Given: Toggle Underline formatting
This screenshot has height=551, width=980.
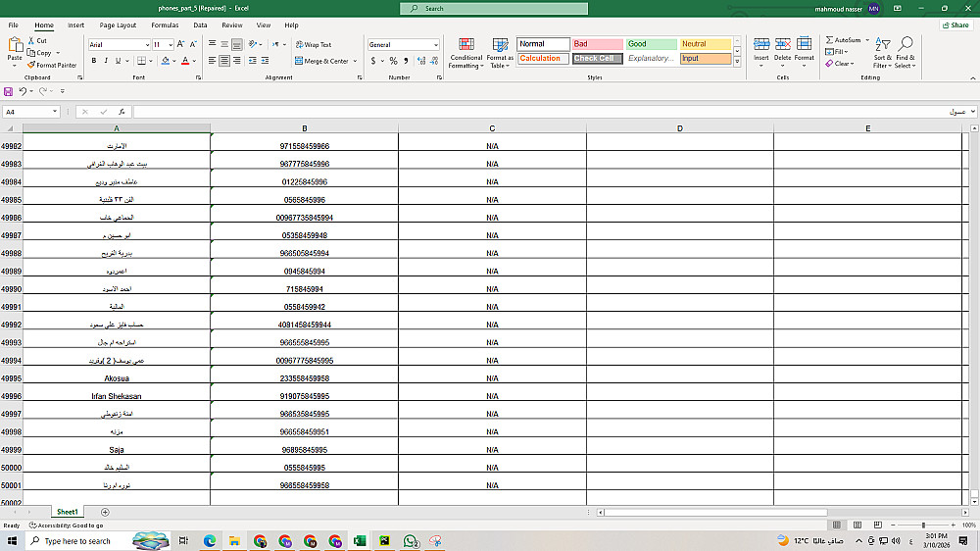Looking at the screenshot, I should 118,61.
